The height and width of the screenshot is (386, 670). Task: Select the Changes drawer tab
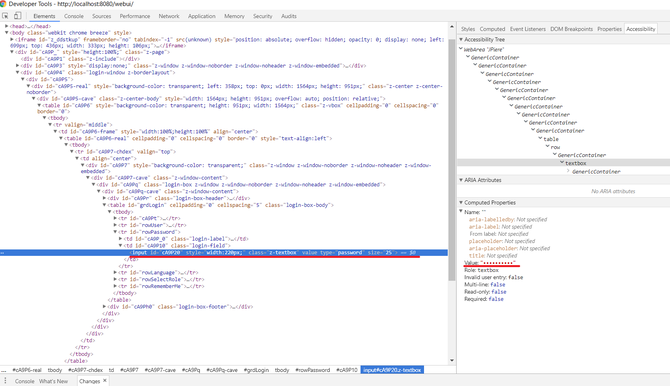[89, 381]
